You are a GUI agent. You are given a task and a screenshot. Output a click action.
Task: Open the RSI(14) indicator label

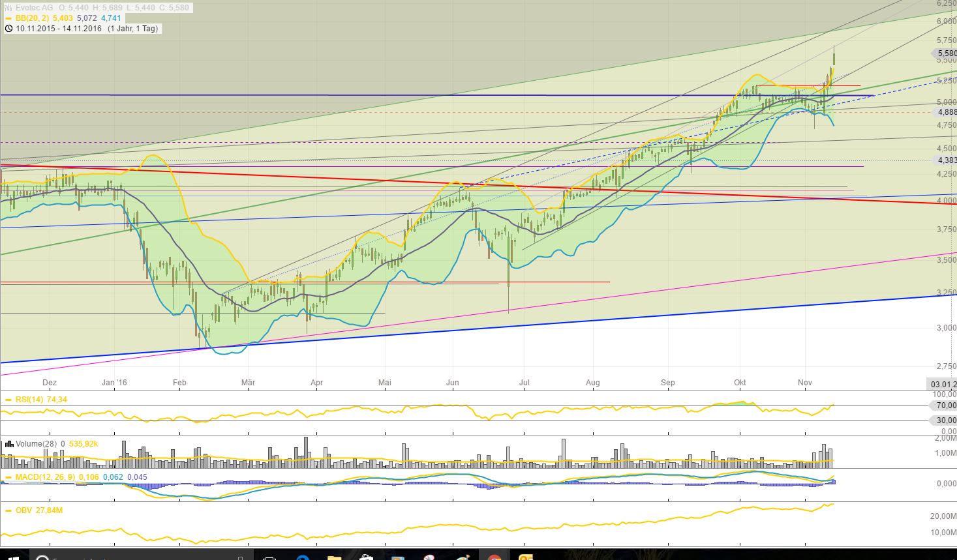coord(29,400)
